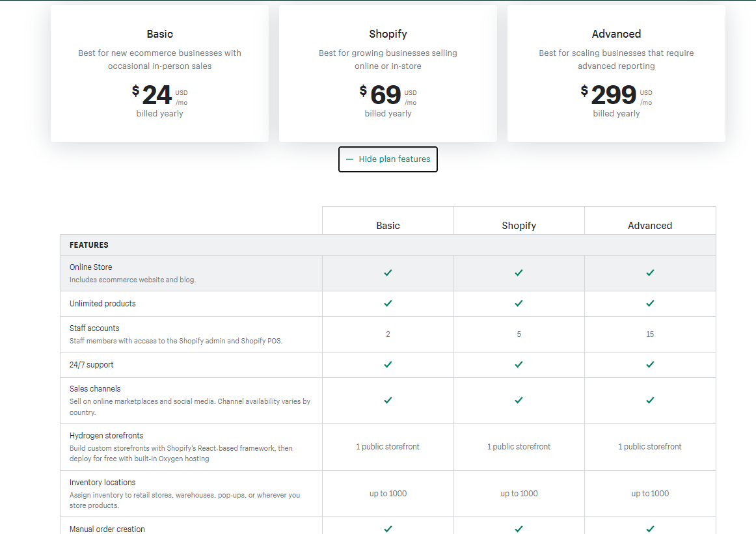Click the FEATURES section header row
756x534 pixels.
point(89,245)
